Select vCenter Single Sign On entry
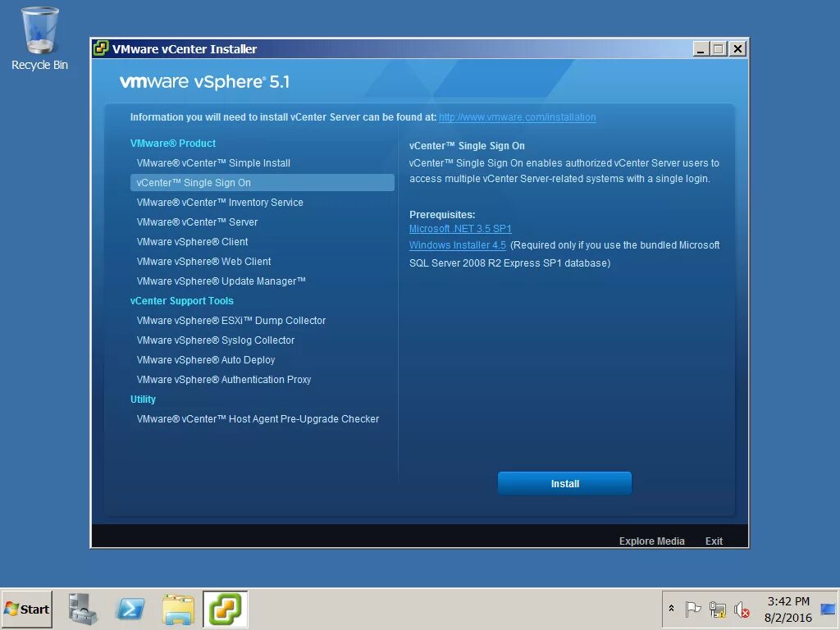 262,183
